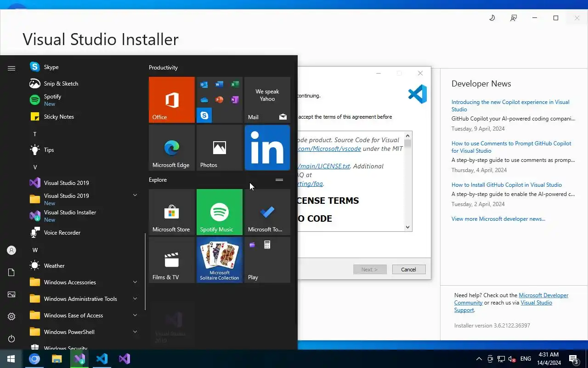Open Sticky Notes from the app list
Screen dimensions: 588x368
[x=85, y=117]
